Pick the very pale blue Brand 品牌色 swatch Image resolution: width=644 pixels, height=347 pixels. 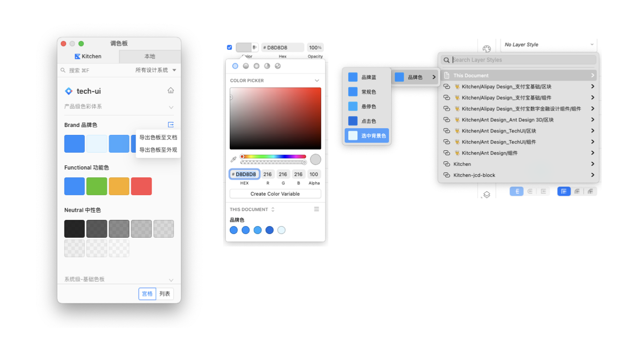(x=97, y=144)
